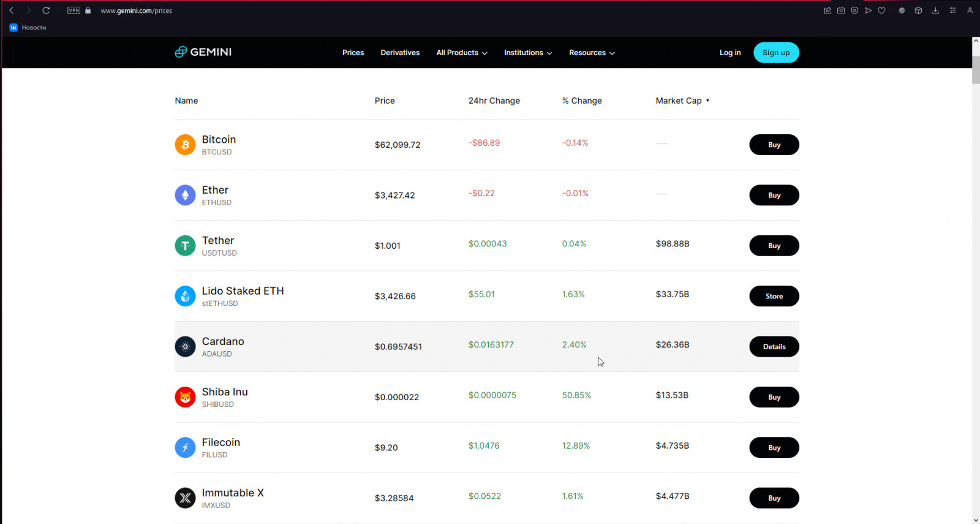Select Tether market cap $98.88B
Image resolution: width=980 pixels, height=524 pixels.
(673, 244)
